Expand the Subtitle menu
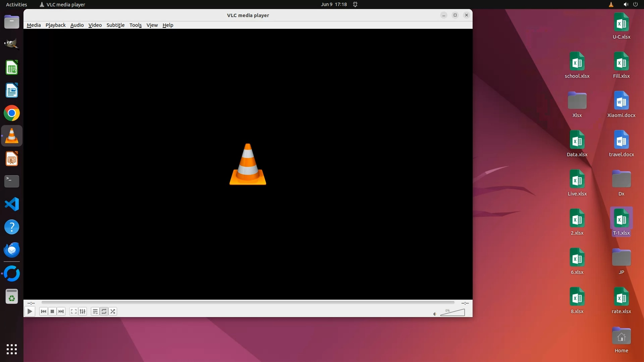The width and height of the screenshot is (644, 362). [x=115, y=25]
